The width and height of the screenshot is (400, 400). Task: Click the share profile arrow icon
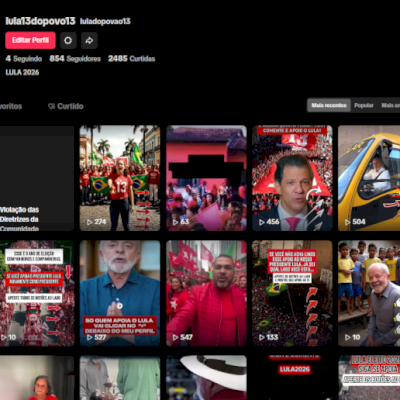pyautogui.click(x=89, y=40)
